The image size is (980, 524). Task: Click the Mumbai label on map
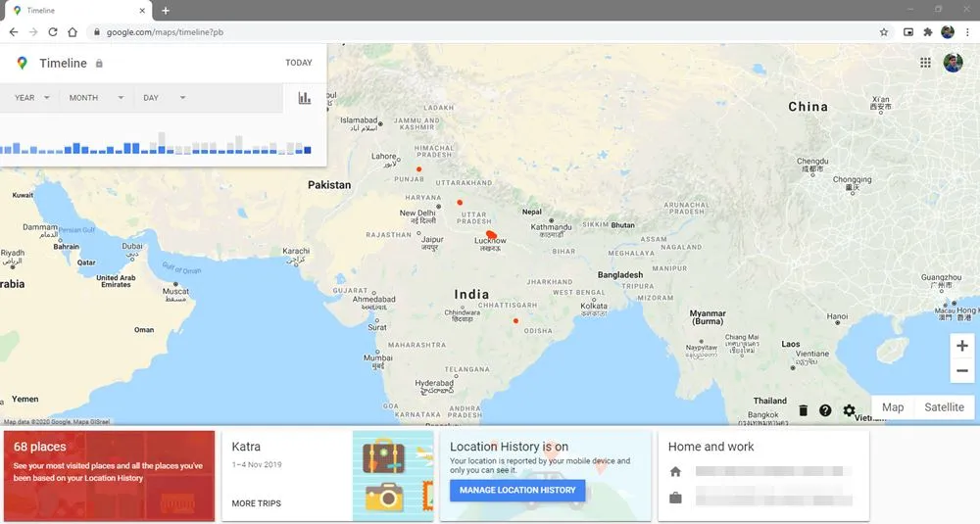(x=378, y=361)
